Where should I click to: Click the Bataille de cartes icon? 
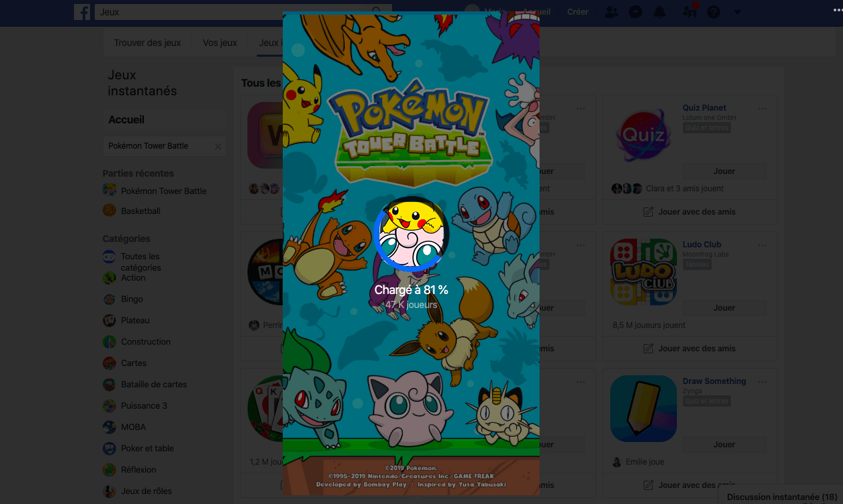coord(109,385)
